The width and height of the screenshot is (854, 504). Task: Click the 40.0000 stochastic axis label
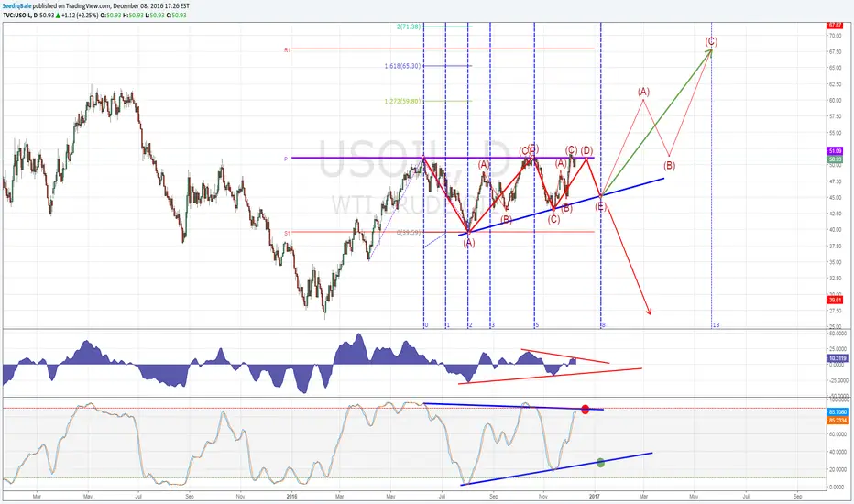tap(838, 452)
